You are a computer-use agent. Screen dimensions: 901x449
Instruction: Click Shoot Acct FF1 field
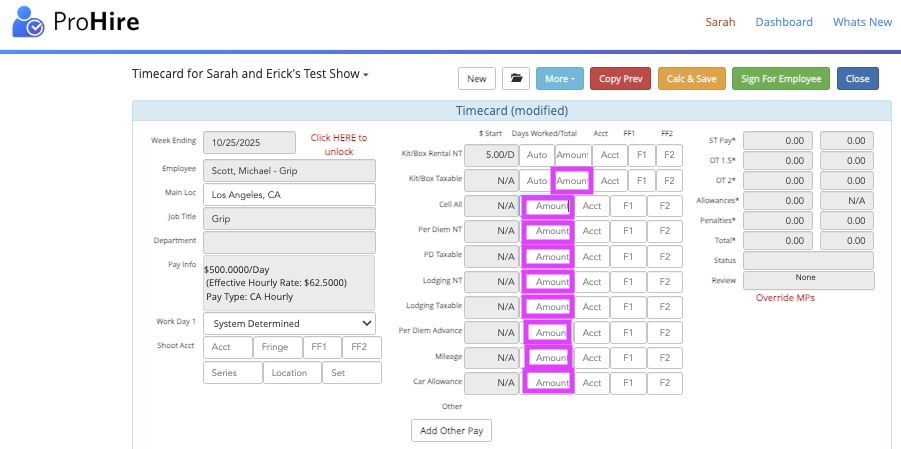click(322, 347)
